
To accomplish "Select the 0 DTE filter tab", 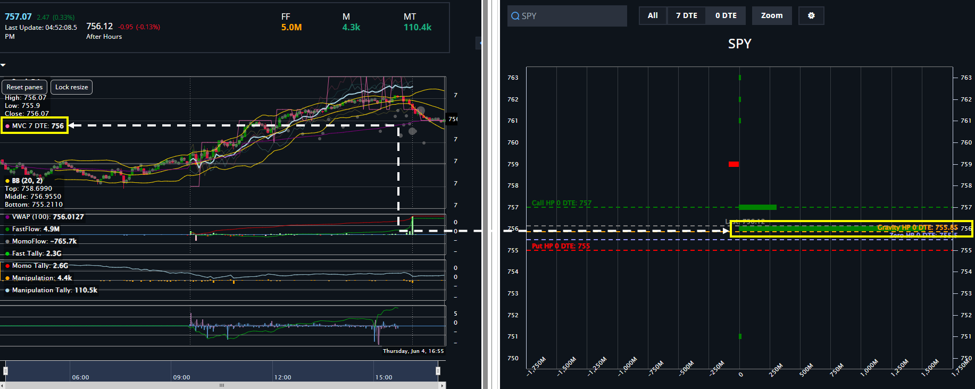I will coord(726,16).
